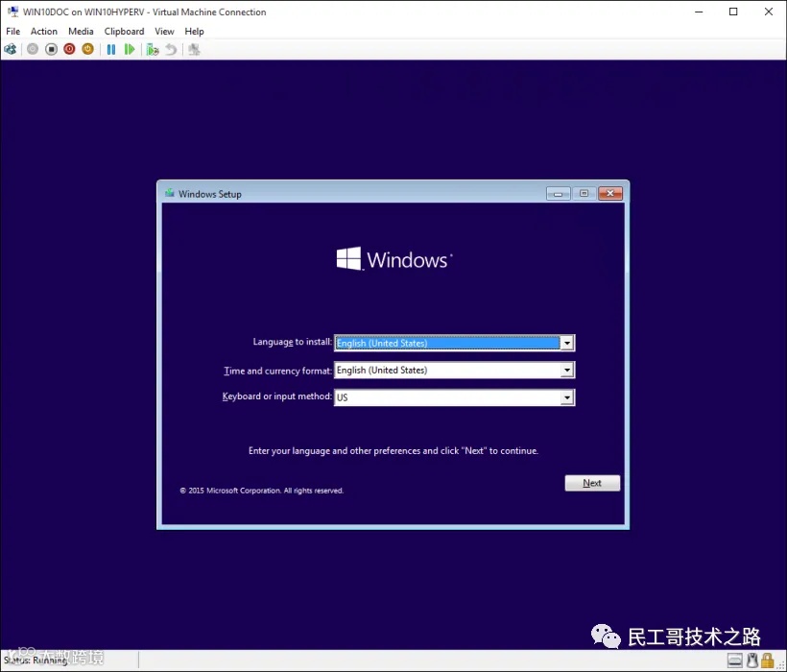Click the Turn Off (stop square) icon
The width and height of the screenshot is (787, 672).
pos(51,49)
